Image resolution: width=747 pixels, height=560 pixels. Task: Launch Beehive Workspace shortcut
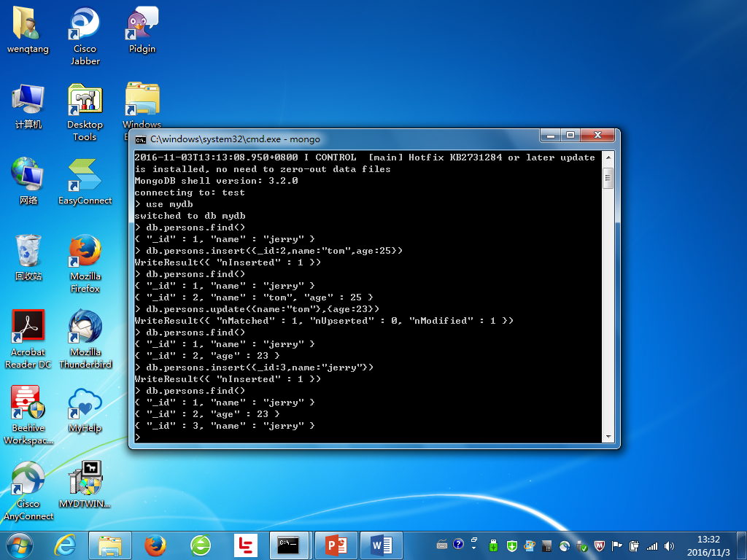pos(28,415)
